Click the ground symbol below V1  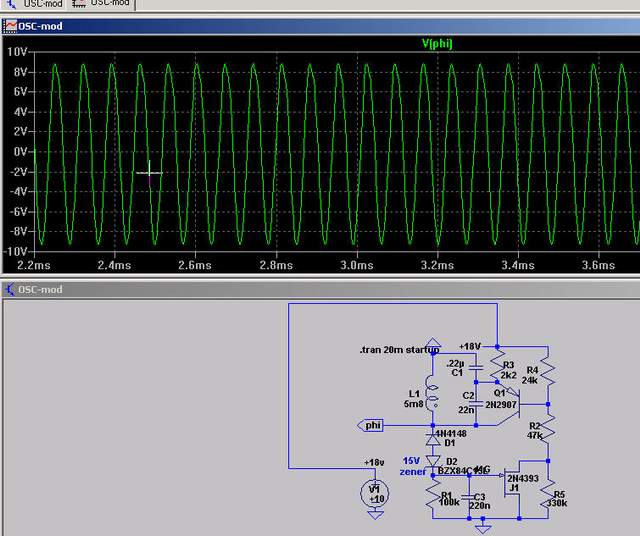pos(375,514)
